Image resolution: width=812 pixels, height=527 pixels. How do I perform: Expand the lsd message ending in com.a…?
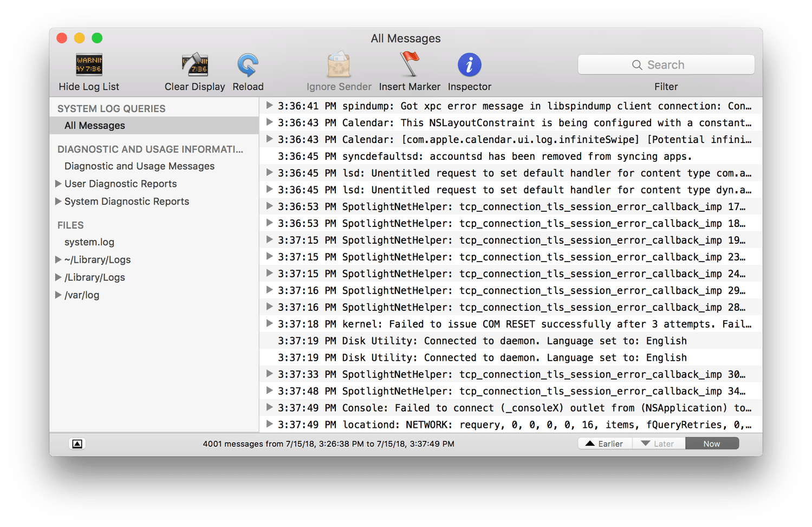pyautogui.click(x=269, y=173)
